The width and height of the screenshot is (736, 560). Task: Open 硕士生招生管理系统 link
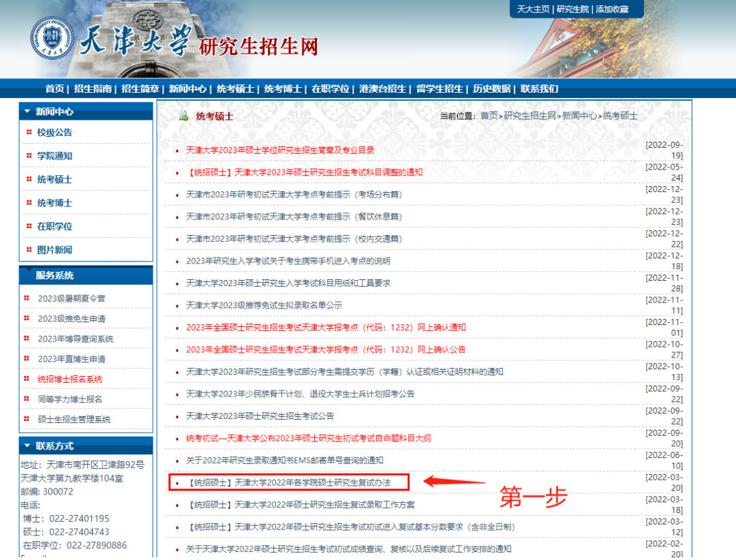(x=74, y=419)
